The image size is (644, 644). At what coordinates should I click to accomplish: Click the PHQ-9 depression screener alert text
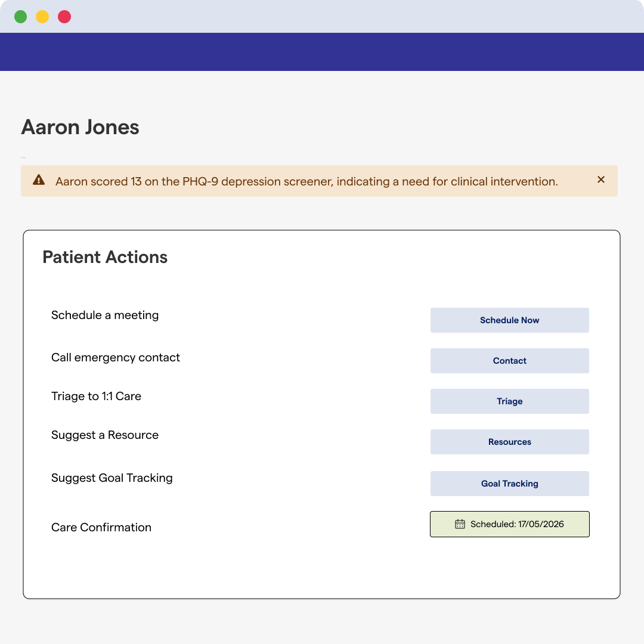click(x=306, y=181)
